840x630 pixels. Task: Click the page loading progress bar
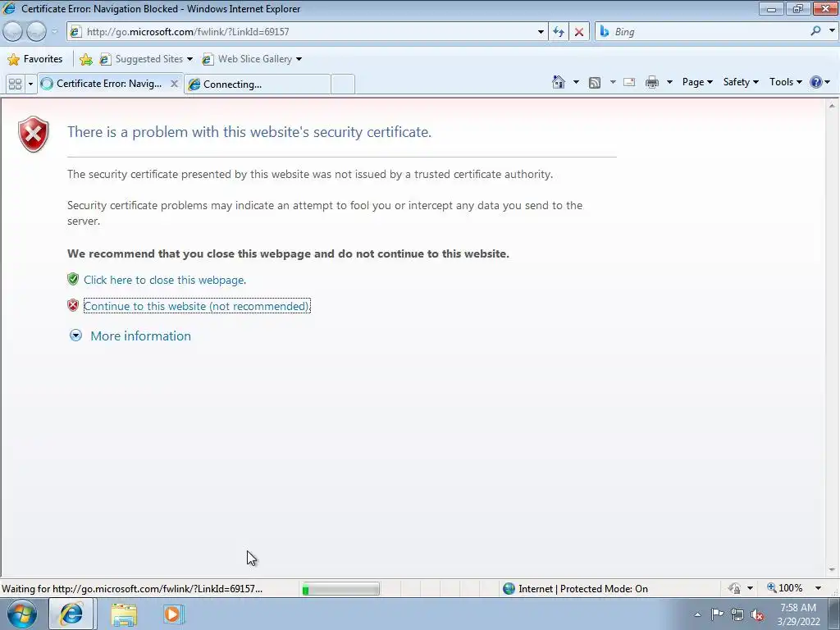pyautogui.click(x=340, y=589)
